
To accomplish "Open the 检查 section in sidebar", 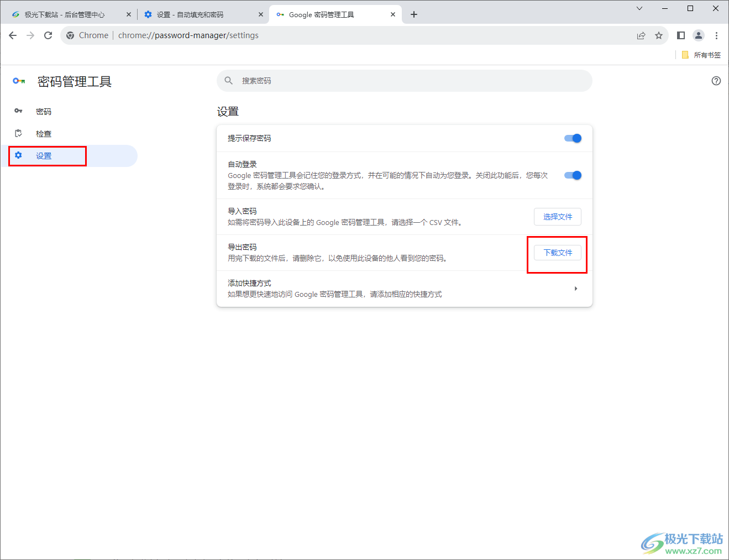I will (x=69, y=134).
